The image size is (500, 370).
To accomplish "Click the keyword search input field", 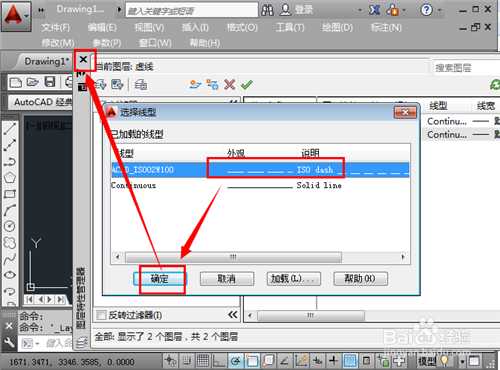I will [192, 10].
